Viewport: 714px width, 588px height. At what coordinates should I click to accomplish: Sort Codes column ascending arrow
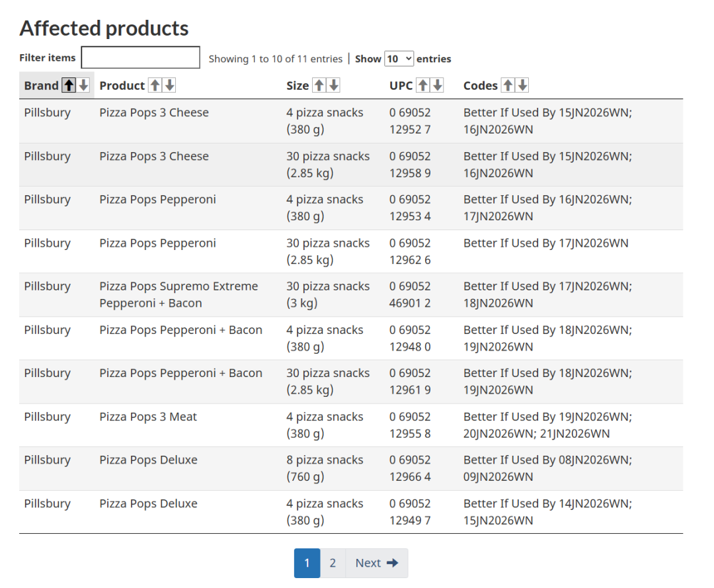click(x=508, y=85)
